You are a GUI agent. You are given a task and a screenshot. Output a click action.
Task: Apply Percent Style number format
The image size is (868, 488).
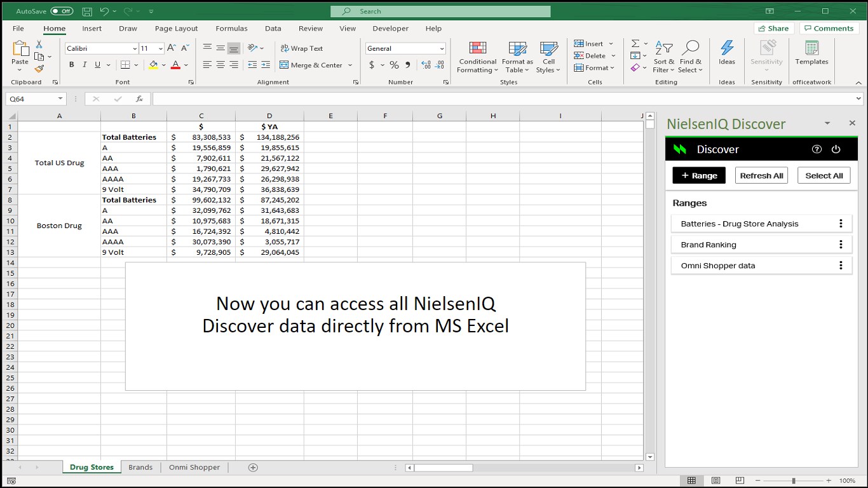[394, 65]
